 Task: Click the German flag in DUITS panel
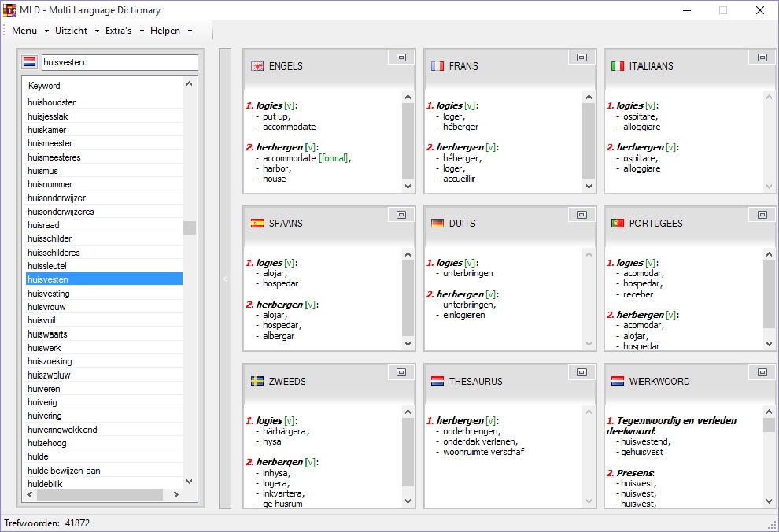(437, 223)
